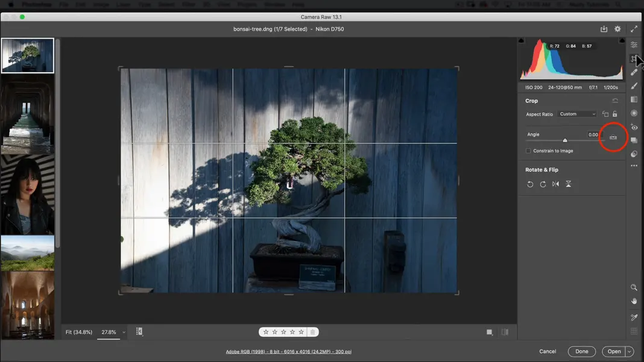The image size is (644, 362).
Task: Expand the Open button arrow dropdown
Action: pyautogui.click(x=629, y=351)
